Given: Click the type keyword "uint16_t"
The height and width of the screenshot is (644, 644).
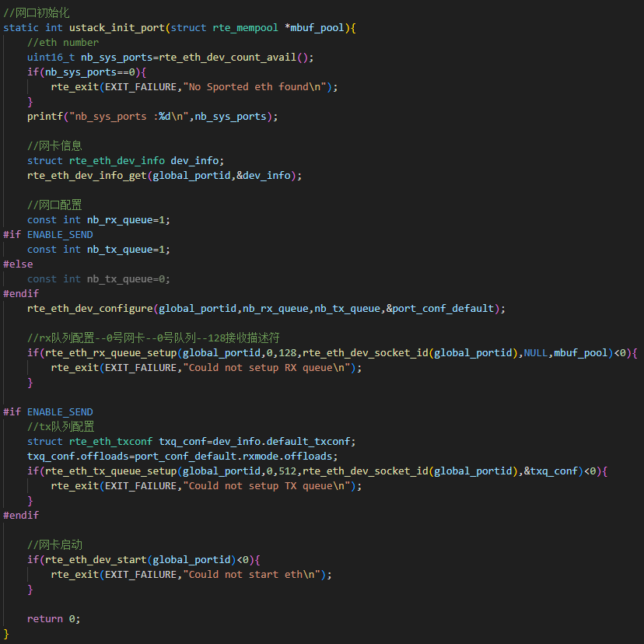Looking at the screenshot, I should (51, 58).
